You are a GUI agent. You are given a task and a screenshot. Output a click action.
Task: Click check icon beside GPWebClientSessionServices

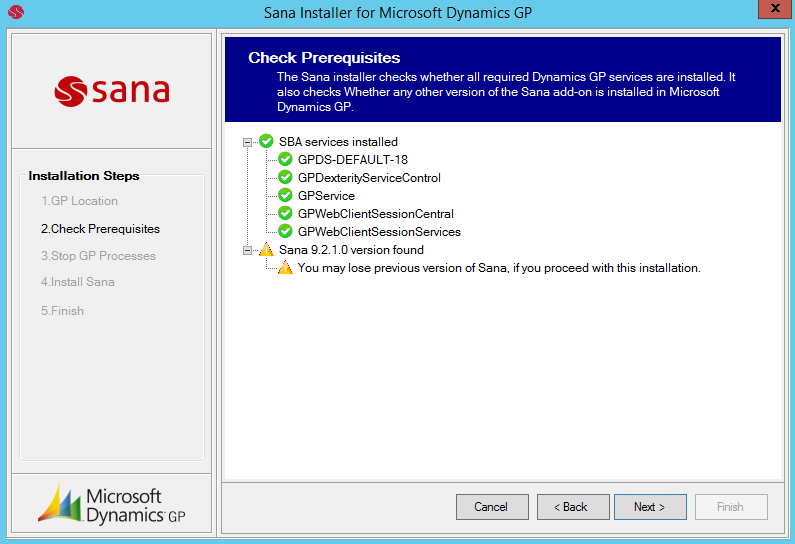tap(285, 232)
